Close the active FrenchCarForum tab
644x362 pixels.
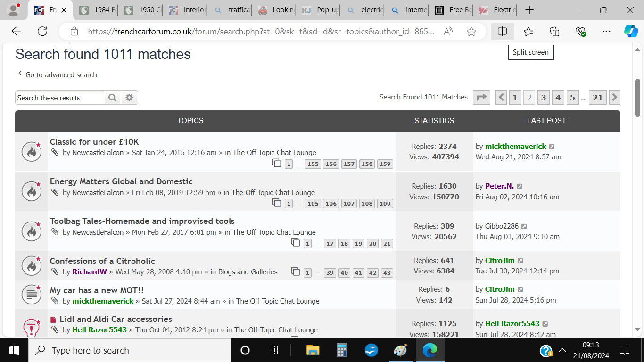[64, 10]
